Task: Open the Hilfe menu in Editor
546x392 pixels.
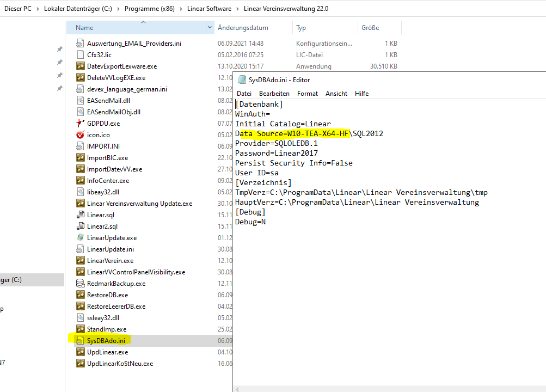Action: [361, 94]
